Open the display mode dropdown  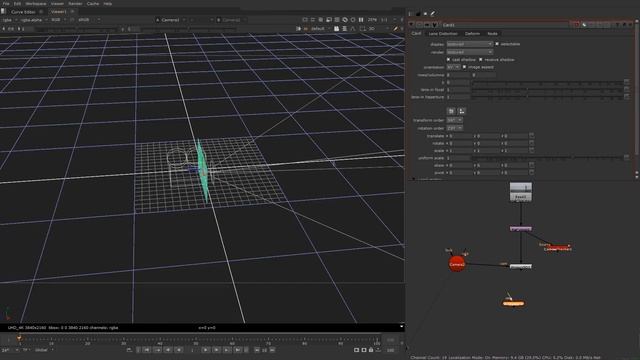coord(469,44)
